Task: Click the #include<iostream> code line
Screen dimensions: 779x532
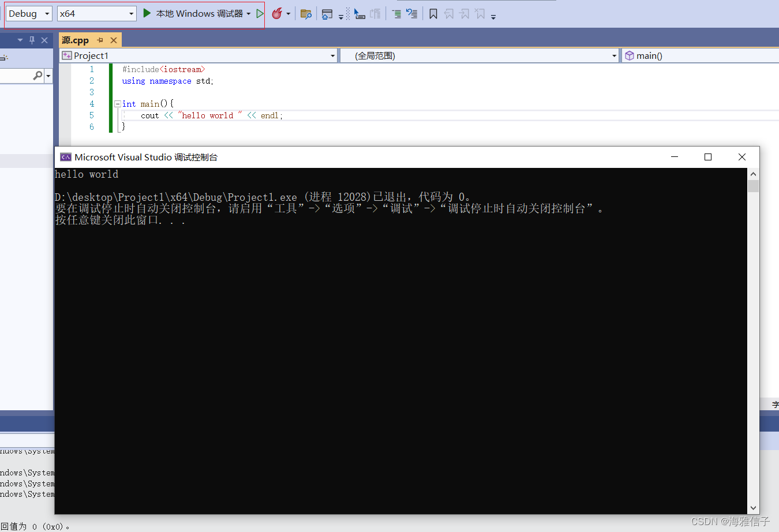Action: [x=163, y=69]
